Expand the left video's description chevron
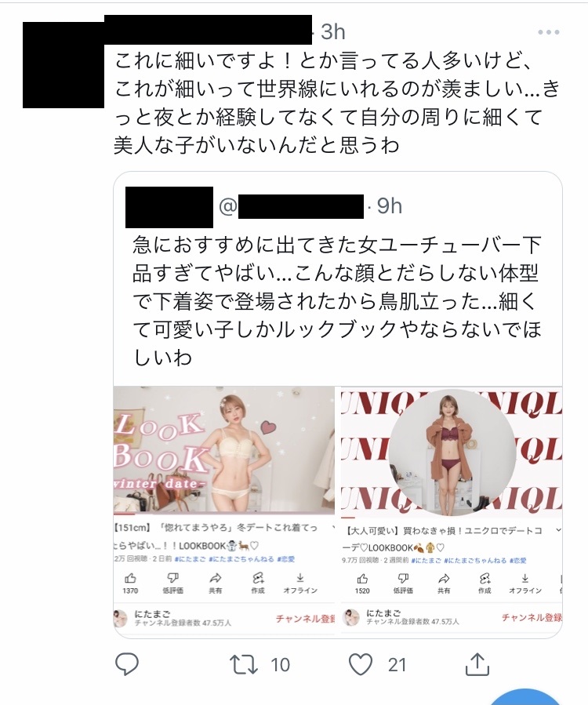 tap(333, 528)
